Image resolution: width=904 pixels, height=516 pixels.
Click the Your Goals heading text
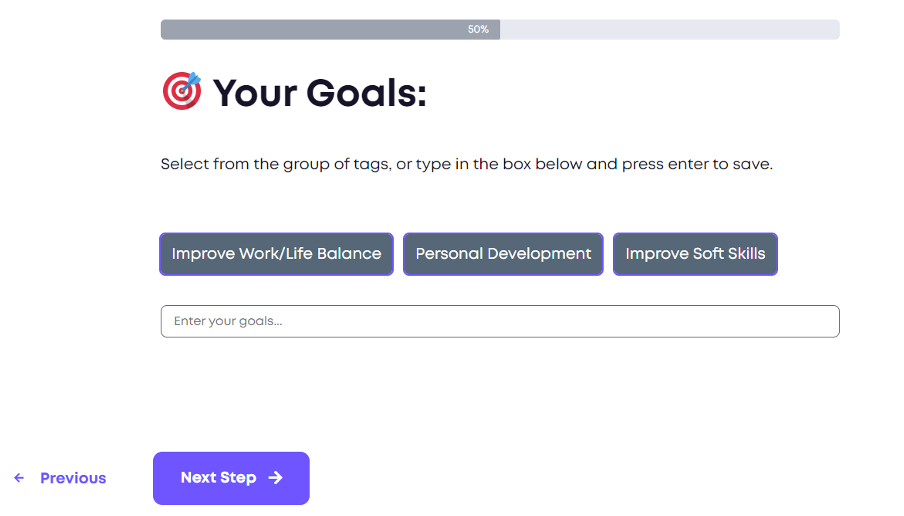tap(319, 93)
